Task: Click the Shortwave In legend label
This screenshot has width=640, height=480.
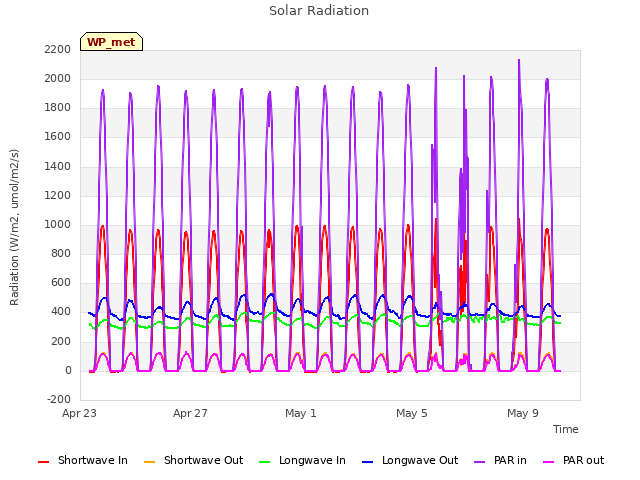Action: pyautogui.click(x=93, y=460)
